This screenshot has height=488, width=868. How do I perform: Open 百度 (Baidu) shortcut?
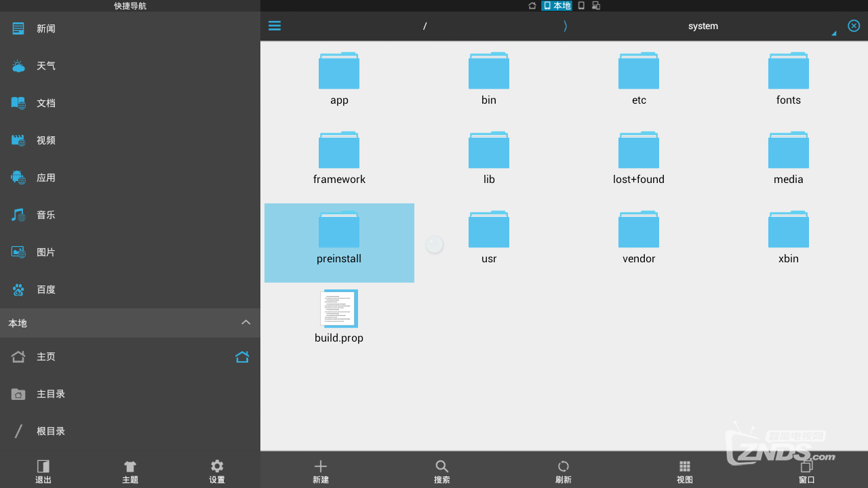pyautogui.click(x=130, y=289)
